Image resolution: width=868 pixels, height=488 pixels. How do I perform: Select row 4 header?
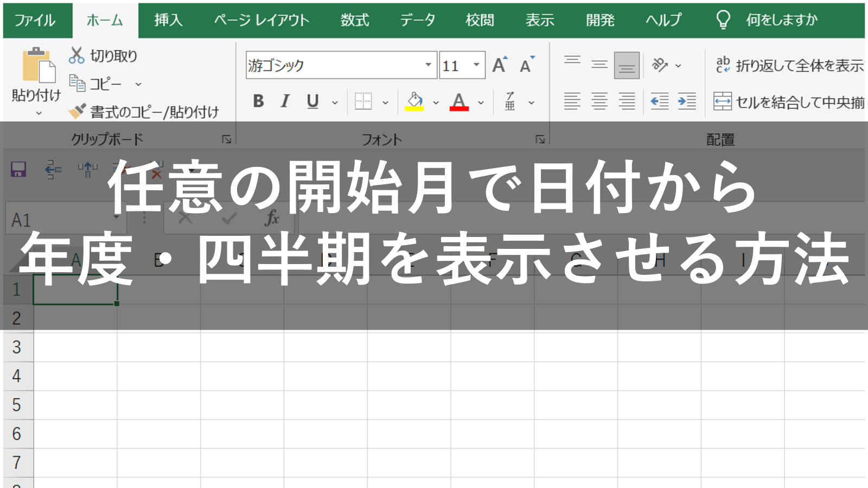pyautogui.click(x=17, y=376)
